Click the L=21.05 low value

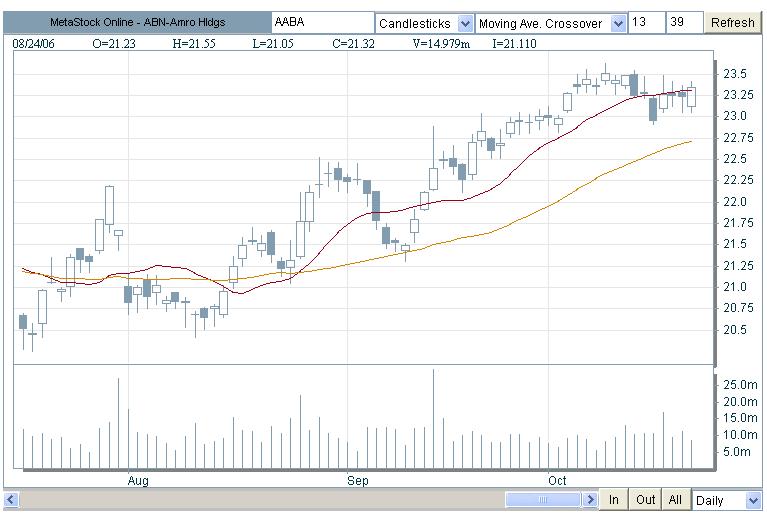pos(273,44)
